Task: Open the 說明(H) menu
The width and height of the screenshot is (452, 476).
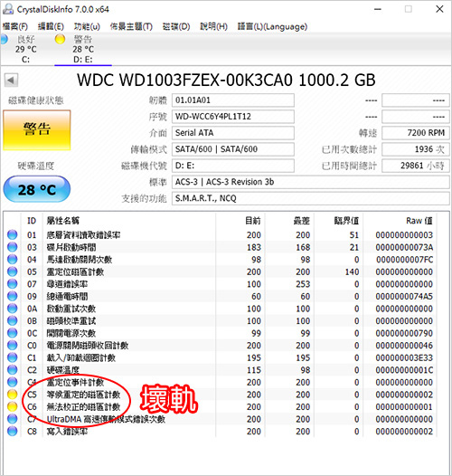Action: point(213,27)
